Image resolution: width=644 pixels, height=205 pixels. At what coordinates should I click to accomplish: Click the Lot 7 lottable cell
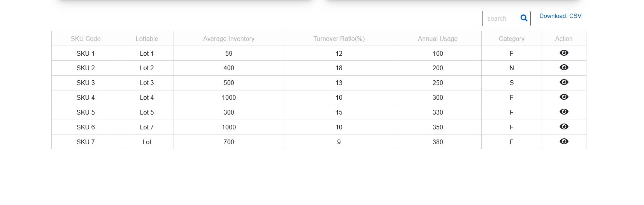[x=147, y=127]
